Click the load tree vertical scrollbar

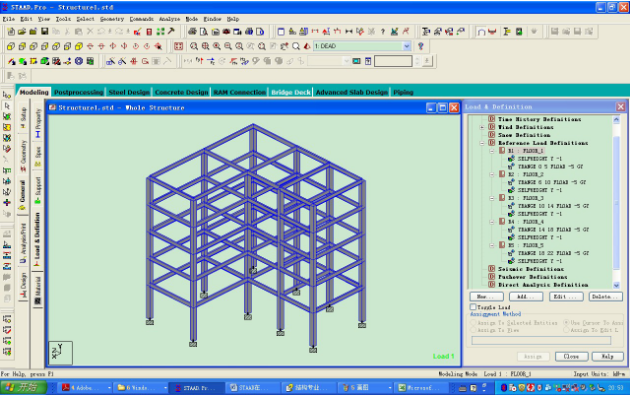click(616, 202)
